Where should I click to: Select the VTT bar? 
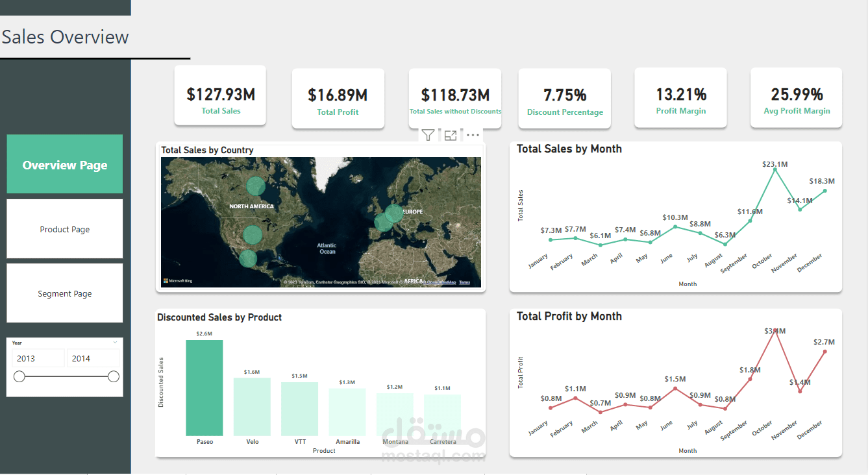[300, 409]
